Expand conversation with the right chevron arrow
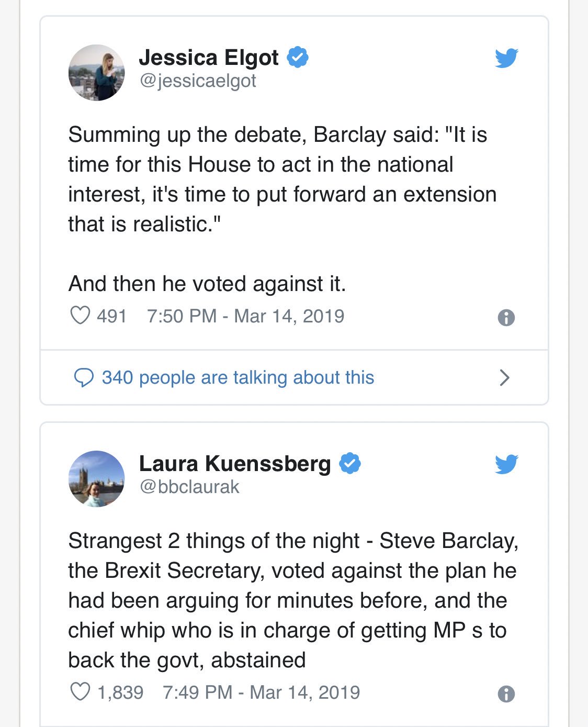 coord(504,377)
